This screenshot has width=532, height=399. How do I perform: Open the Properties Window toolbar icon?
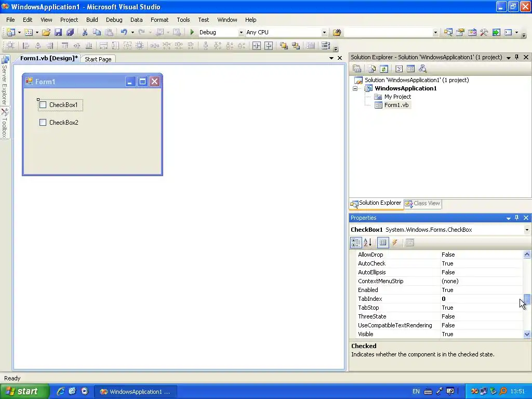(x=460, y=32)
